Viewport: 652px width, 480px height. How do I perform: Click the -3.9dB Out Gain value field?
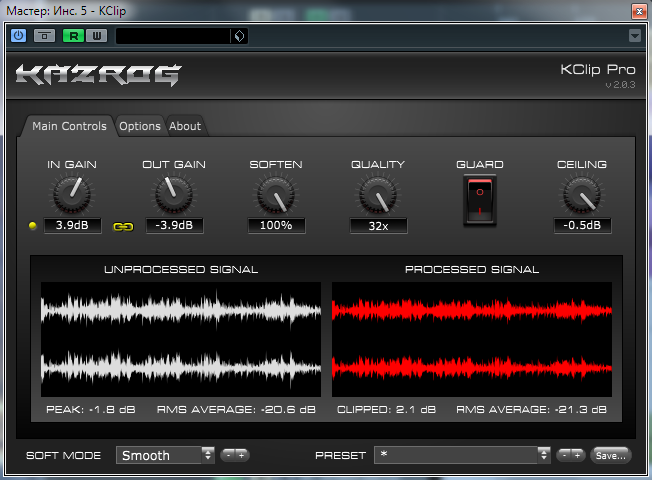[174, 225]
